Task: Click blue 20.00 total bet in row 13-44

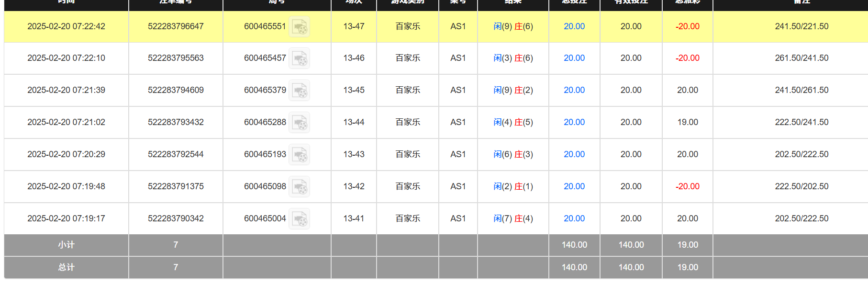Action: click(x=574, y=122)
